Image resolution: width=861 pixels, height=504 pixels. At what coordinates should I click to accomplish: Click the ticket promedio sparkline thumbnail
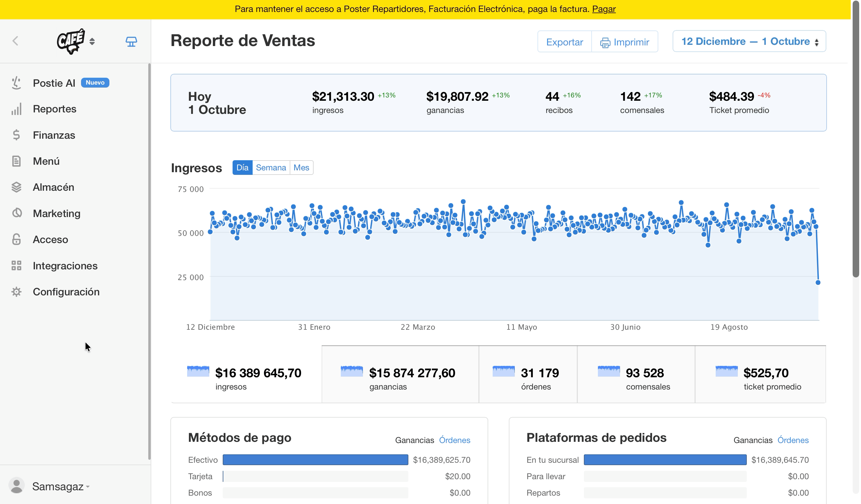(726, 371)
